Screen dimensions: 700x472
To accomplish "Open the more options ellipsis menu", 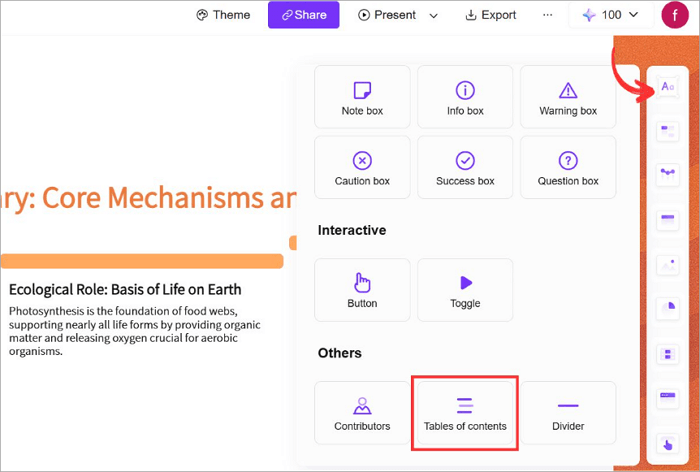I will pyautogui.click(x=547, y=15).
